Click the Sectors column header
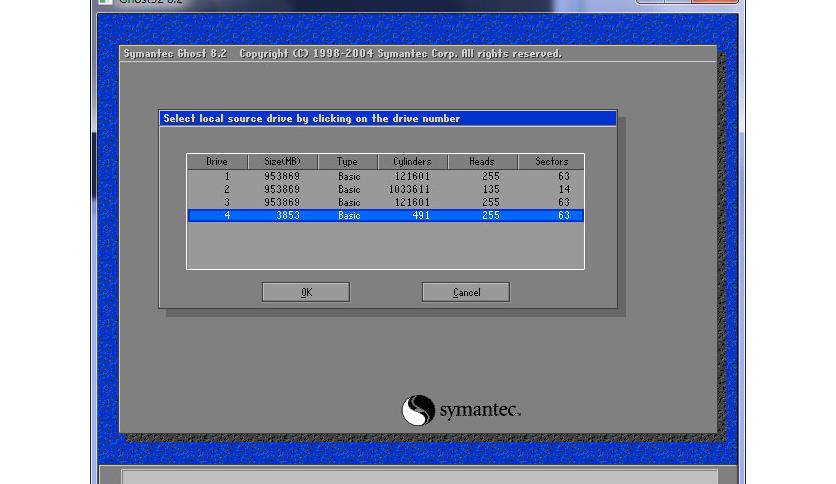The height and width of the screenshot is (484, 836). pos(551,162)
